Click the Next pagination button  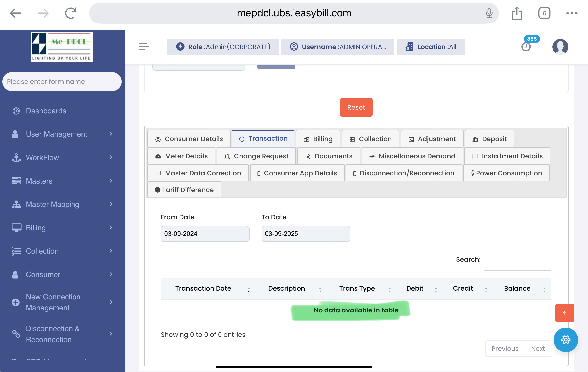coord(538,349)
